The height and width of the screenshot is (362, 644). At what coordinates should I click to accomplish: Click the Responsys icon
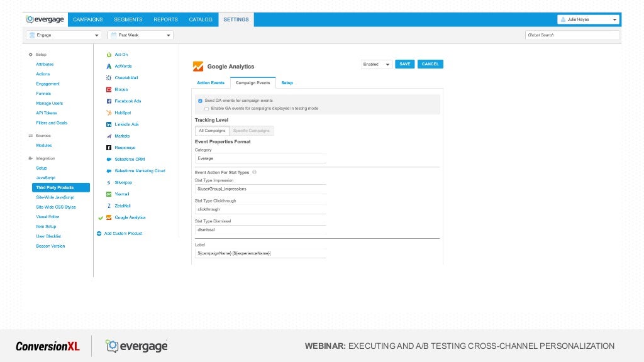(x=109, y=147)
